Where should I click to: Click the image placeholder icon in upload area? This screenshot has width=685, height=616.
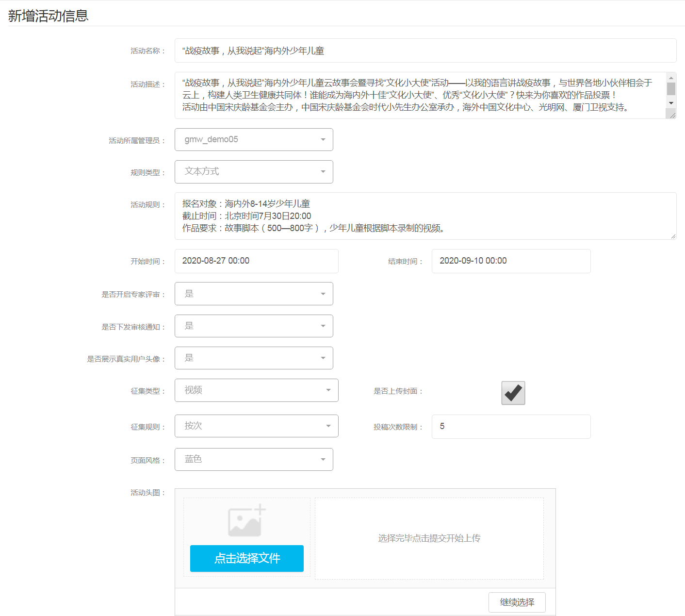coord(247,520)
